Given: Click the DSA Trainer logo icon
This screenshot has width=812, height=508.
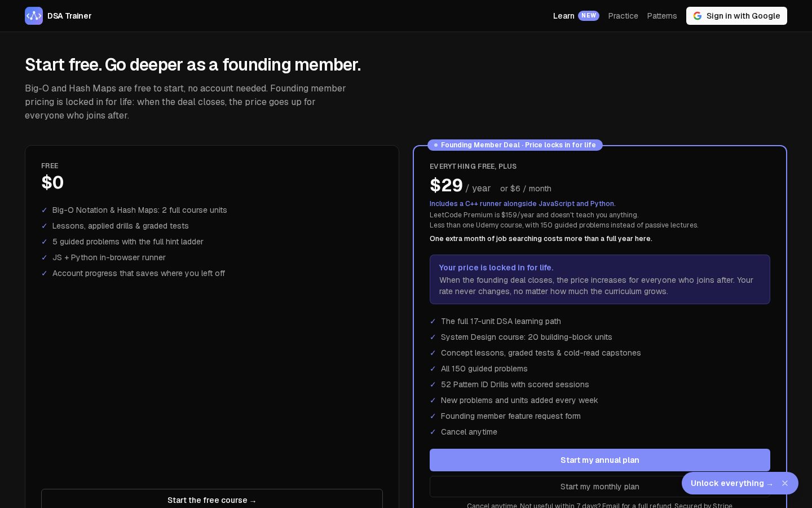Looking at the screenshot, I should click(34, 16).
